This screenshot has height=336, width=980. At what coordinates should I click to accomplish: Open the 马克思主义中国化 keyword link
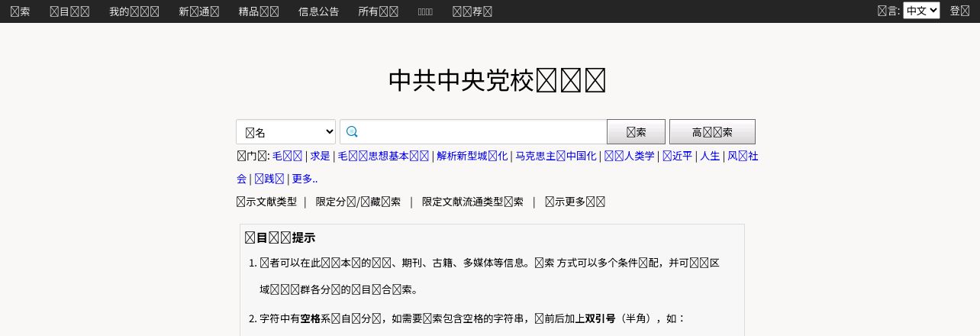(x=556, y=156)
